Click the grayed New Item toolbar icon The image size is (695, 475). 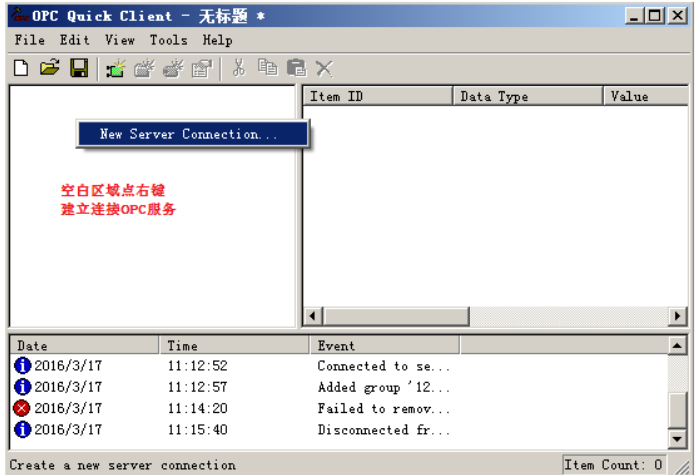click(x=173, y=69)
